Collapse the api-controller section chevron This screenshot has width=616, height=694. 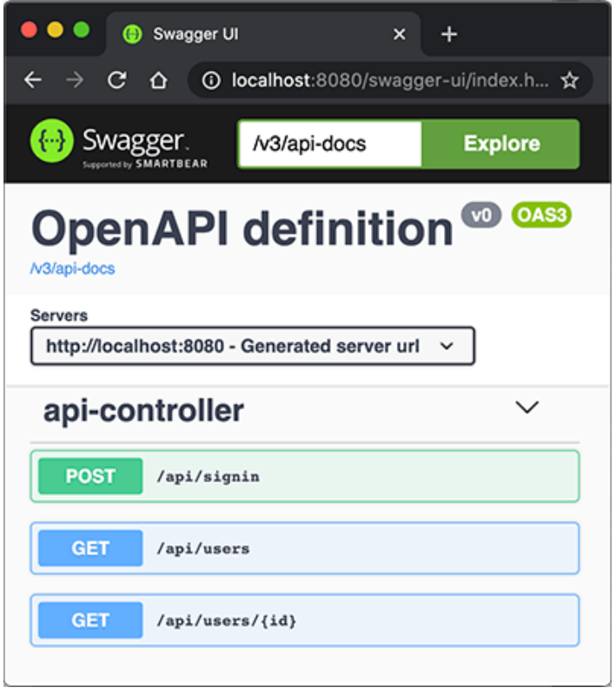527,407
